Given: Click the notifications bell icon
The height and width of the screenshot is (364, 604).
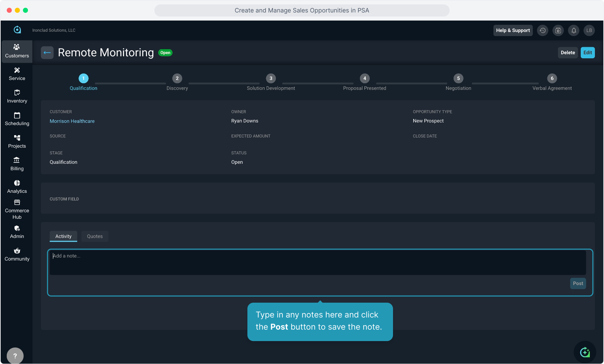Looking at the screenshot, I should pyautogui.click(x=574, y=30).
